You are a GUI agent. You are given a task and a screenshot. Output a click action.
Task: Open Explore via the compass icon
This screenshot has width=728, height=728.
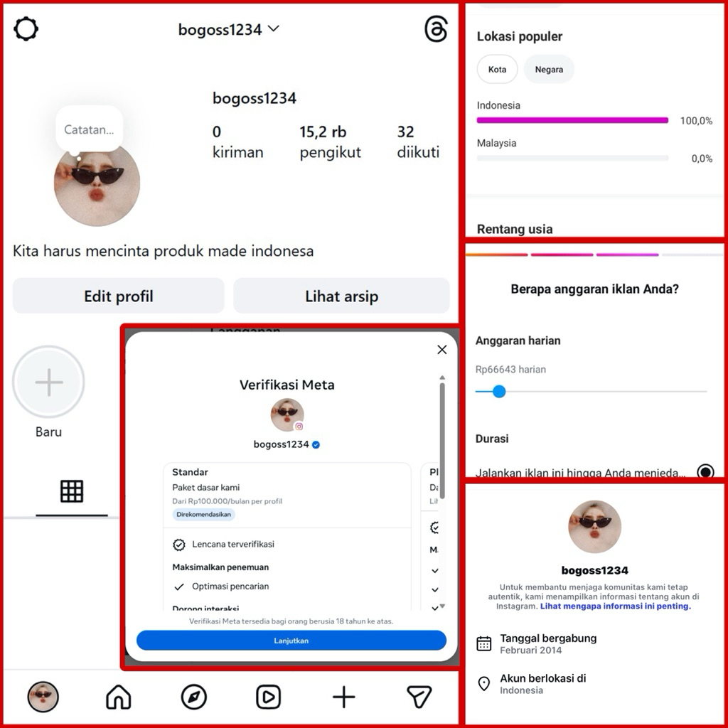point(193,697)
